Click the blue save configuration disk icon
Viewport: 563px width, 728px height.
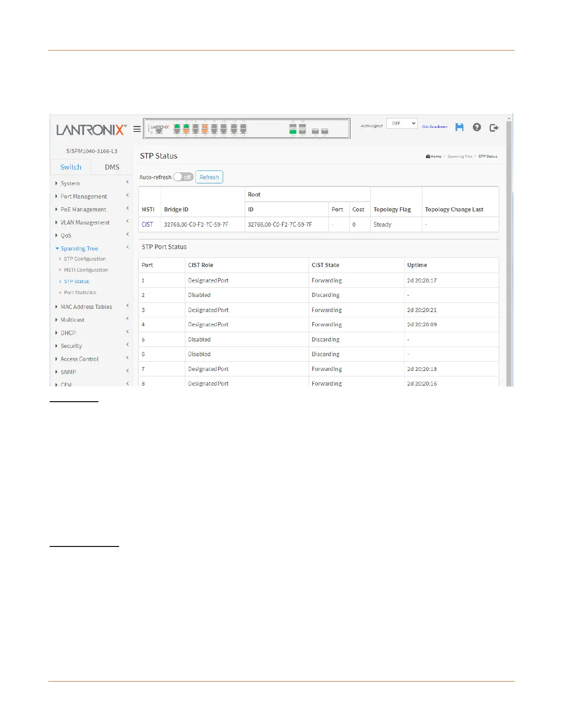[459, 127]
